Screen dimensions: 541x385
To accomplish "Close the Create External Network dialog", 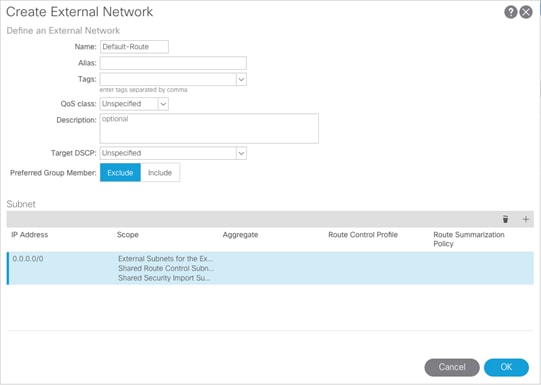I will pyautogui.click(x=526, y=12).
